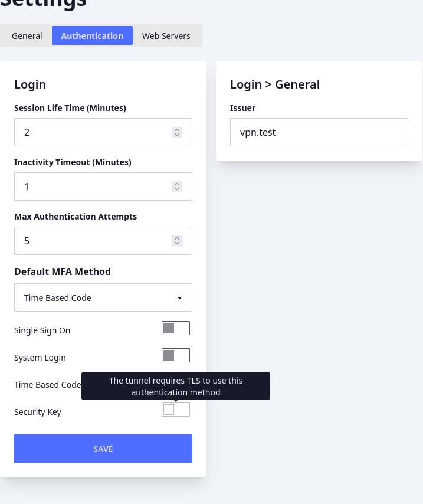Decrease Session Life Time with the down arrow
The image size is (423, 504).
click(x=177, y=135)
